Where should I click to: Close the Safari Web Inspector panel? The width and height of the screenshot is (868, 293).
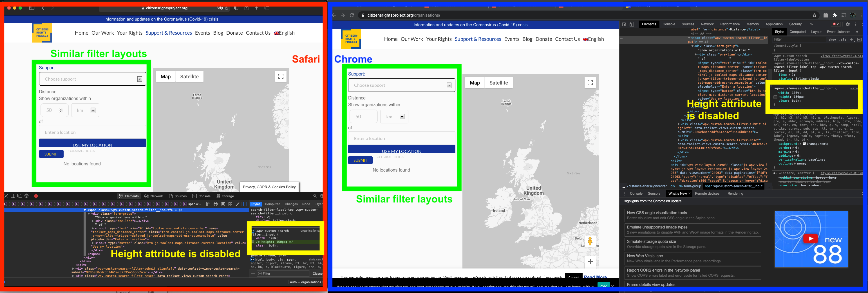[x=6, y=196]
